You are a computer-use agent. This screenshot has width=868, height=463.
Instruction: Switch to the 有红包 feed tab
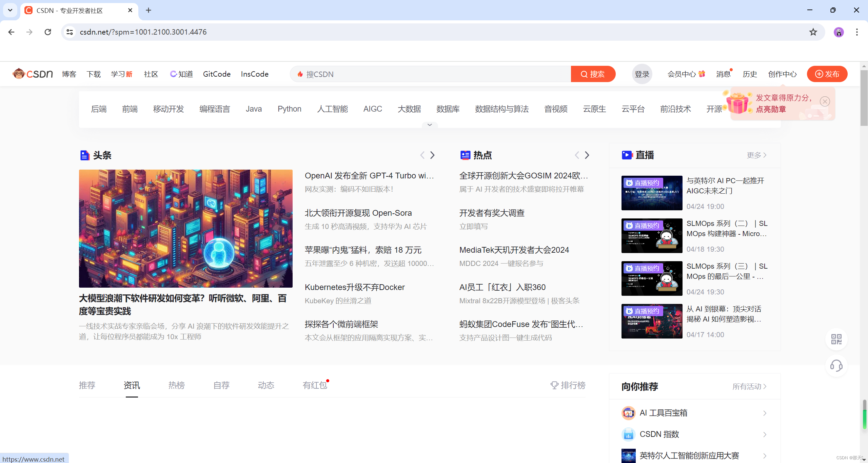pos(315,385)
